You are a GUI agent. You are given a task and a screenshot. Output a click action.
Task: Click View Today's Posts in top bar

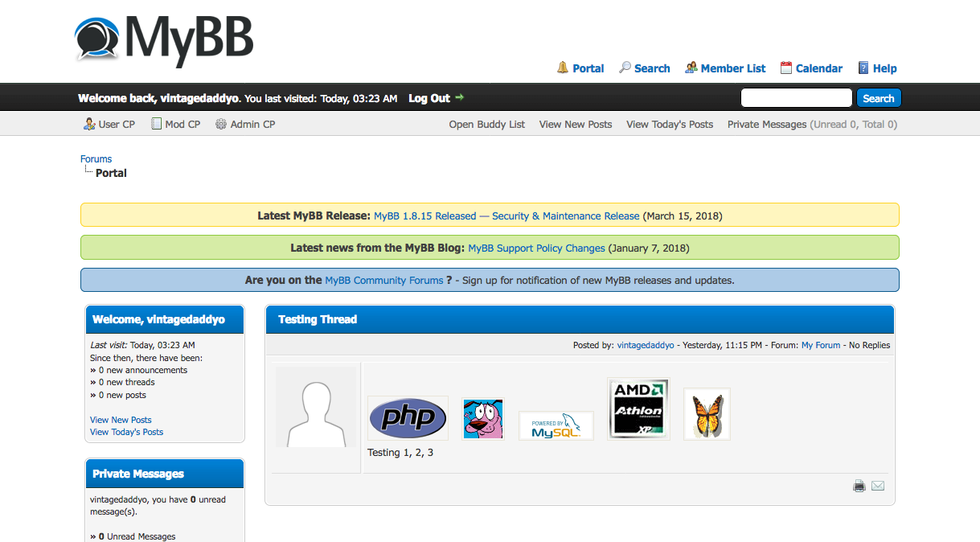coord(670,125)
